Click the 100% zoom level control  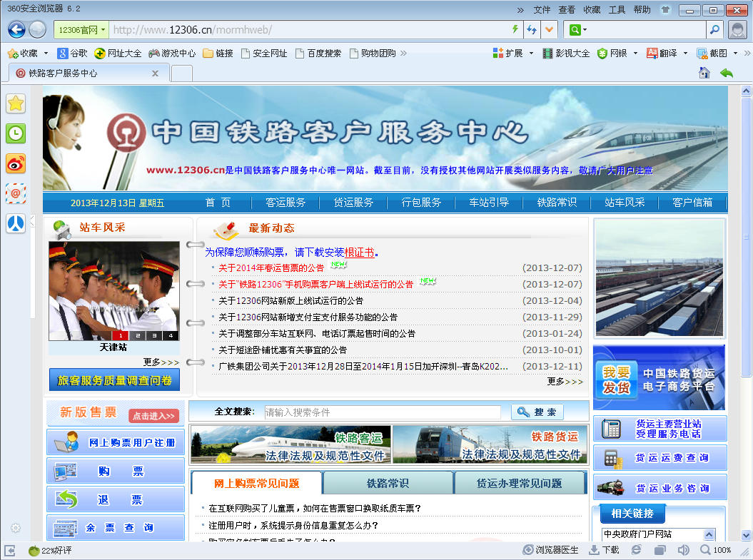click(716, 550)
